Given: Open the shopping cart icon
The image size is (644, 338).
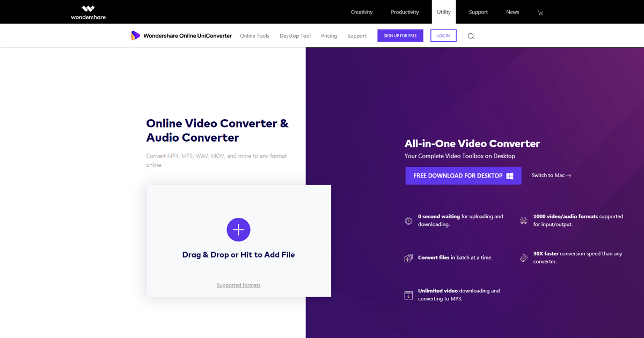Looking at the screenshot, I should pyautogui.click(x=540, y=12).
